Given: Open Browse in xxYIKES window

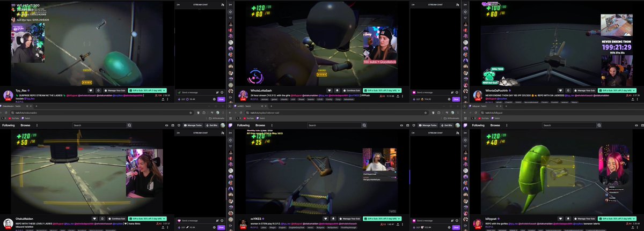Looking at the screenshot, I should pos(260,125).
